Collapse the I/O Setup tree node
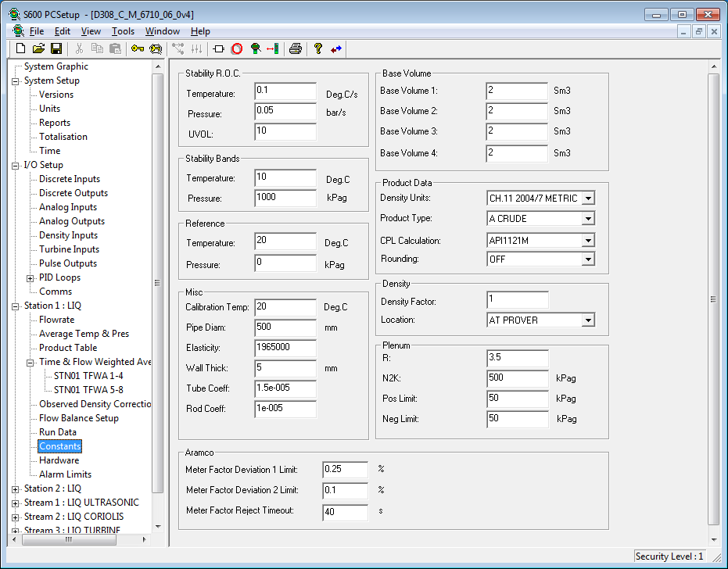The width and height of the screenshot is (728, 569). [16, 166]
